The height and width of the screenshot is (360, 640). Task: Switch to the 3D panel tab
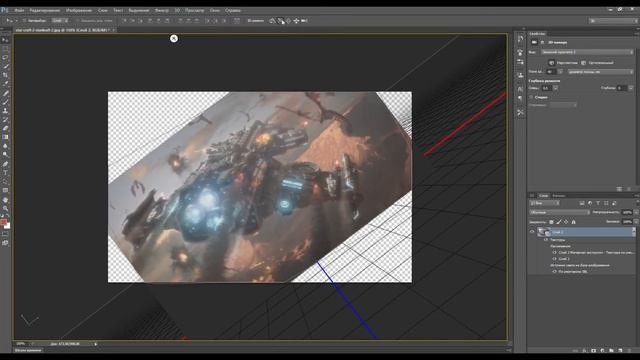click(x=532, y=196)
